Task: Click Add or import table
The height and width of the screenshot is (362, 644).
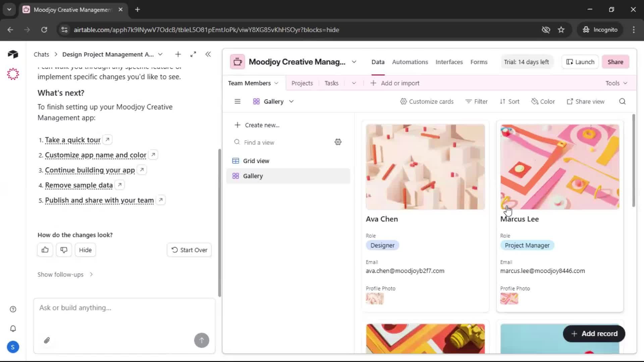Action: 395,83
